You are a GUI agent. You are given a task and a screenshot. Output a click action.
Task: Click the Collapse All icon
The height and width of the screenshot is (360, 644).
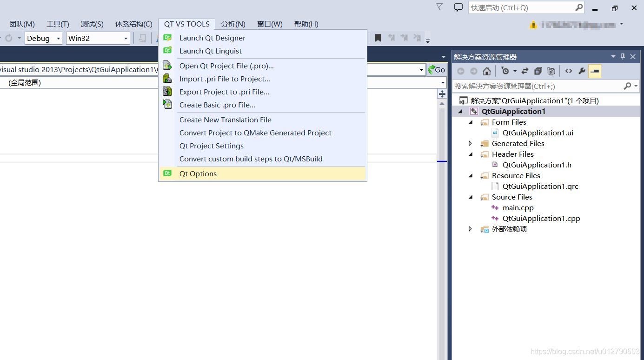tap(538, 71)
